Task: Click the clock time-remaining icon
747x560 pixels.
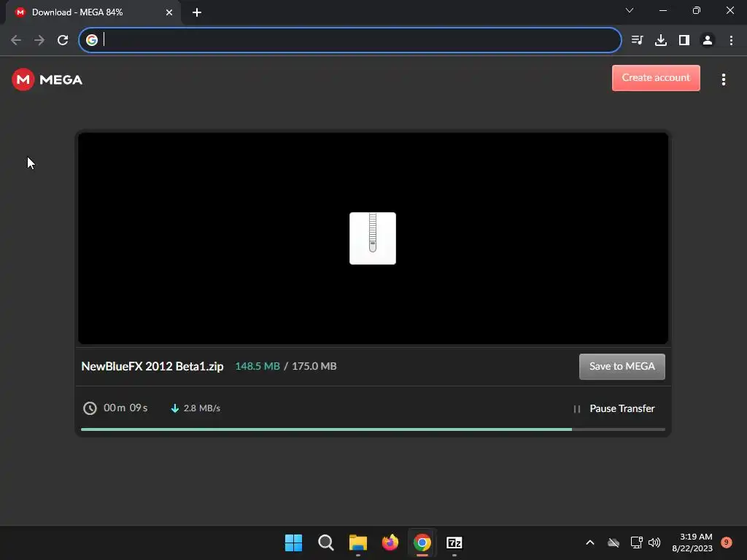Action: click(90, 408)
